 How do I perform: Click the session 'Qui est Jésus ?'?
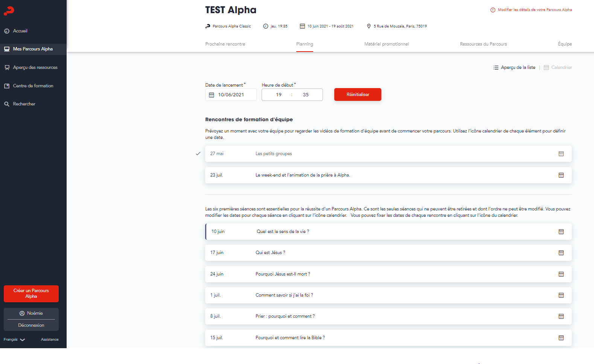pyautogui.click(x=270, y=253)
